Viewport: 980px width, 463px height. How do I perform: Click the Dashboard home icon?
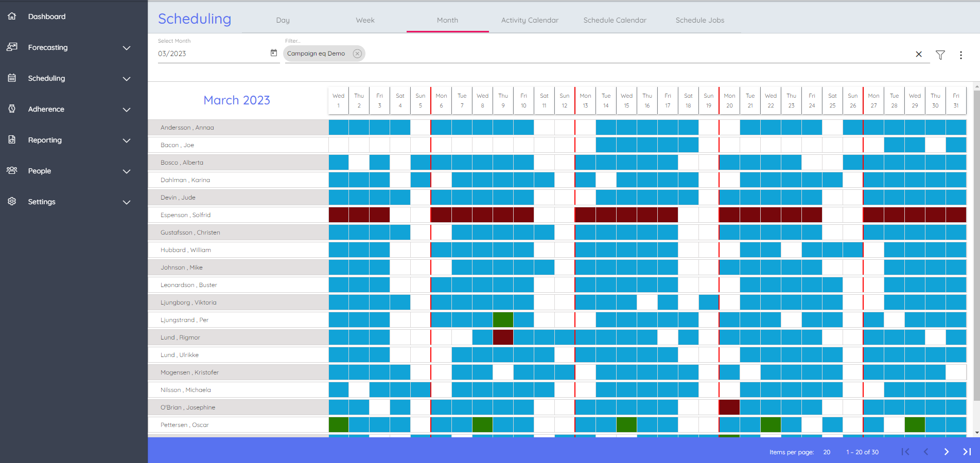pos(12,16)
